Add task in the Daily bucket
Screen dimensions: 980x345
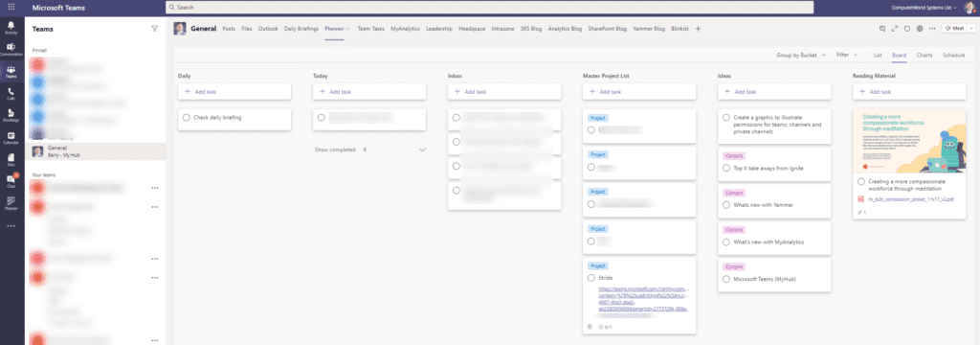point(234,91)
